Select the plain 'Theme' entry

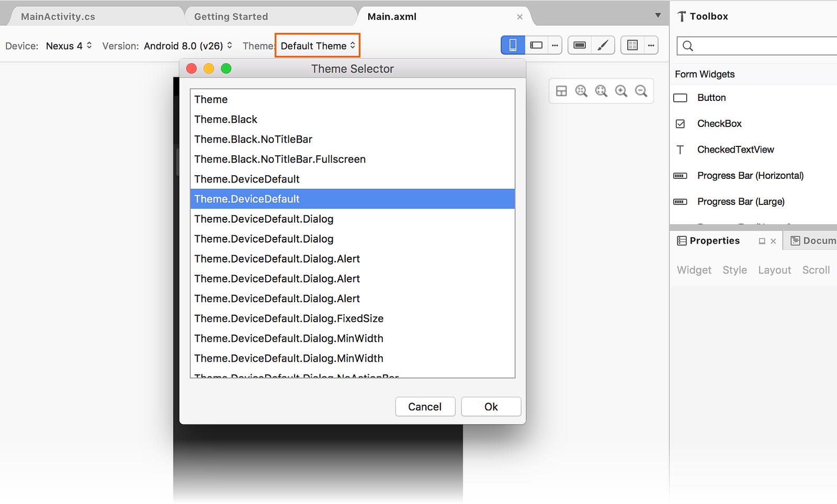pyautogui.click(x=353, y=99)
